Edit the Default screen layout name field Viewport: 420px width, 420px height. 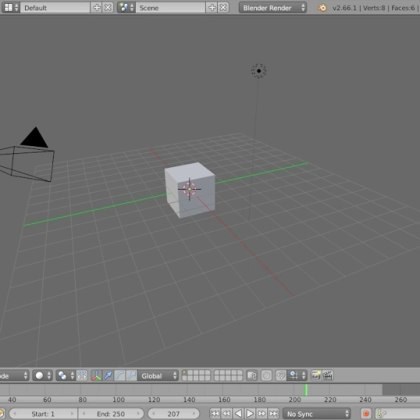pyautogui.click(x=55, y=7)
